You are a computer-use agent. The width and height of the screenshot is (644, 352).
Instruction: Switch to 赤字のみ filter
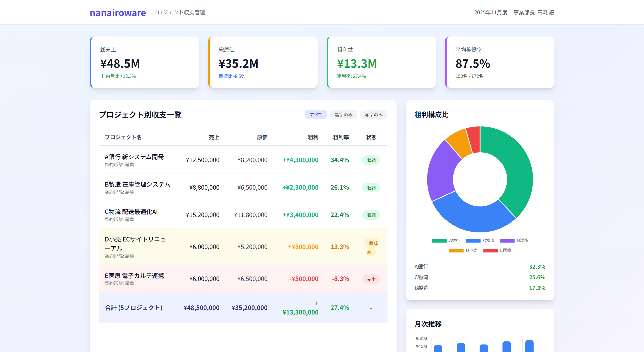(x=373, y=115)
